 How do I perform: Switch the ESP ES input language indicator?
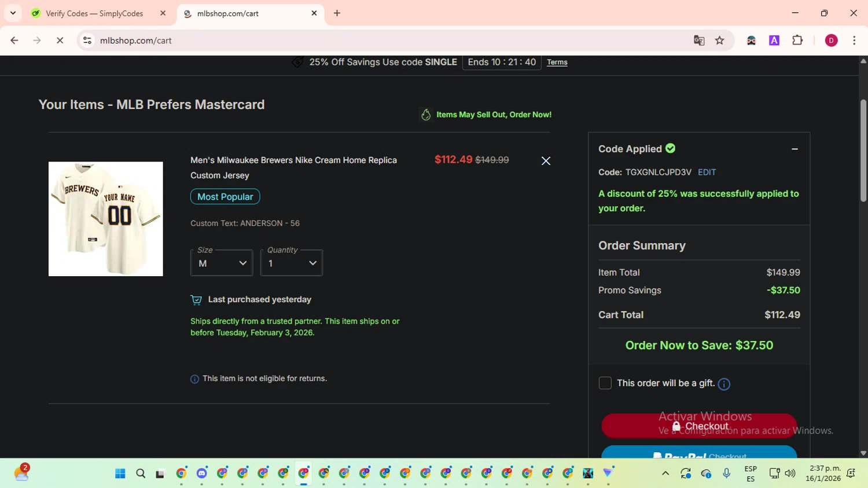(751, 474)
